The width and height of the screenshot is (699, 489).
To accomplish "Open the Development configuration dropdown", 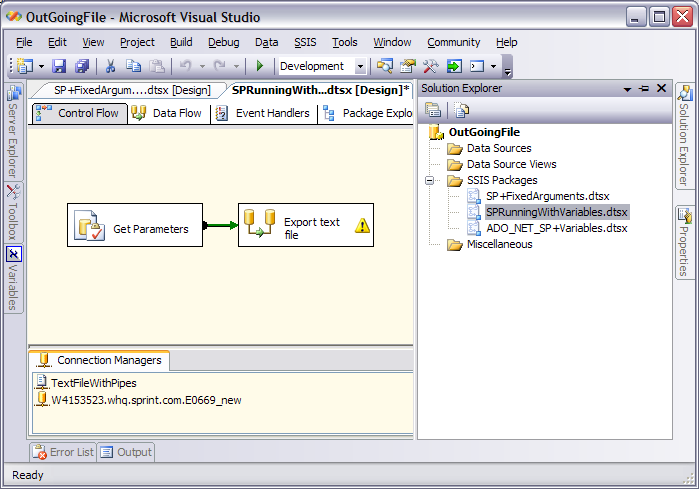I will [361, 66].
